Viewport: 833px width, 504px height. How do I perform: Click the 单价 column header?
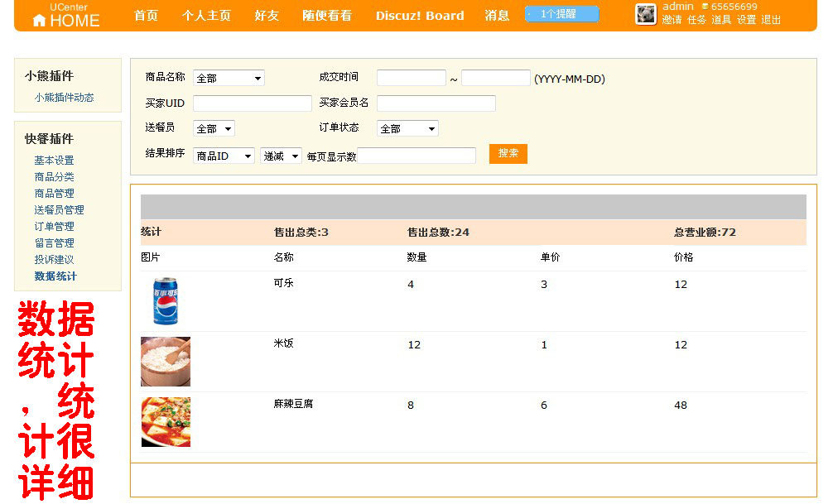(551, 257)
